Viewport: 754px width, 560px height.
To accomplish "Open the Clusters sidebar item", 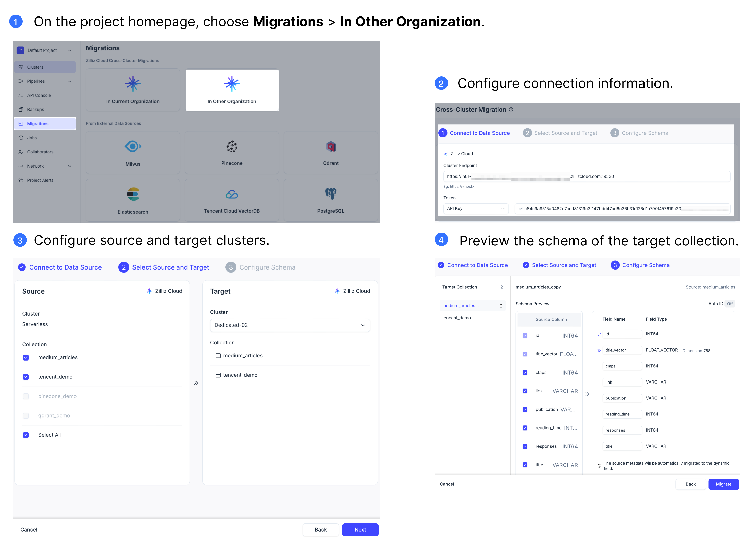I will [45, 67].
